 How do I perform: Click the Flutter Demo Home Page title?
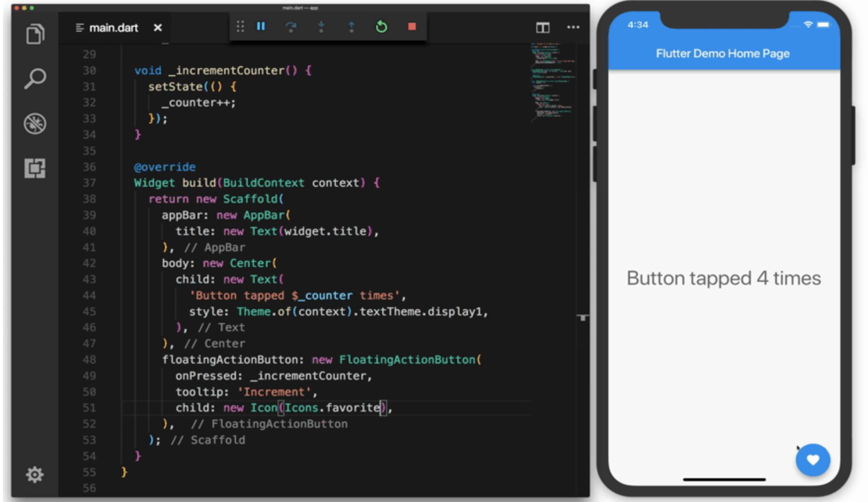tap(722, 54)
